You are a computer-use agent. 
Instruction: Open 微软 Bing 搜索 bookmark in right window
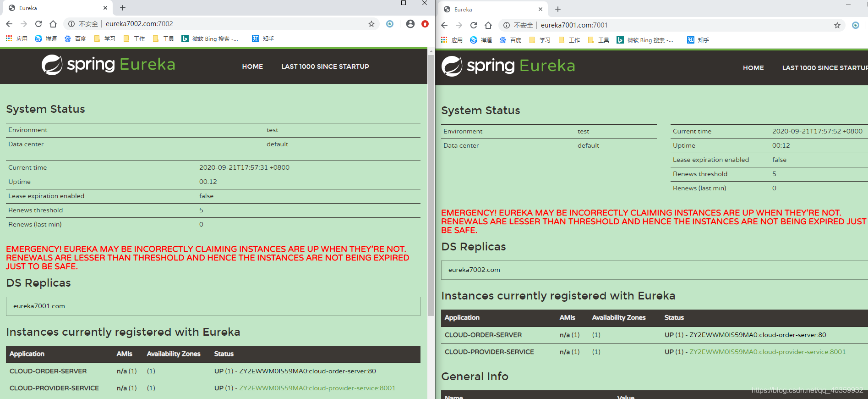(x=645, y=40)
